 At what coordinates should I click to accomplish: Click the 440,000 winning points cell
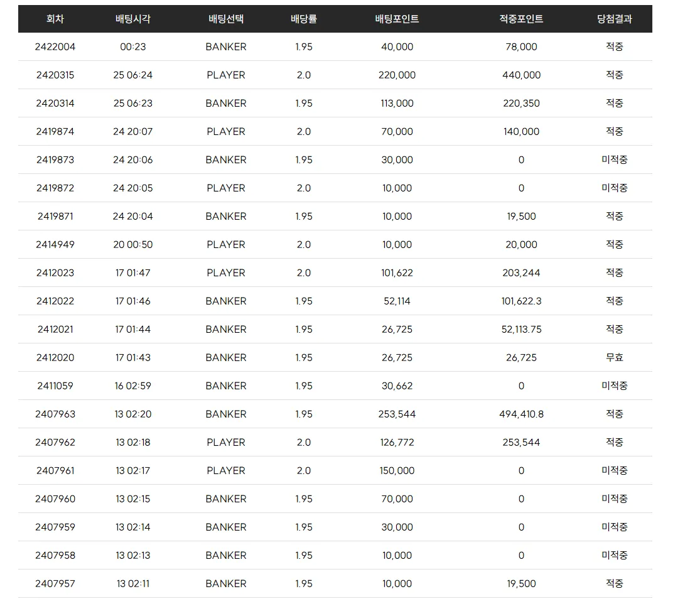521,75
